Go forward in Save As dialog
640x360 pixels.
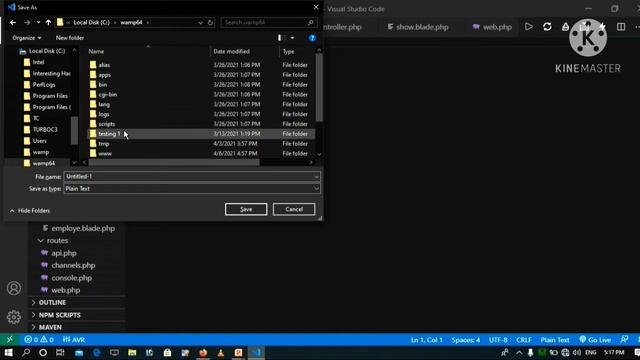pos(27,22)
